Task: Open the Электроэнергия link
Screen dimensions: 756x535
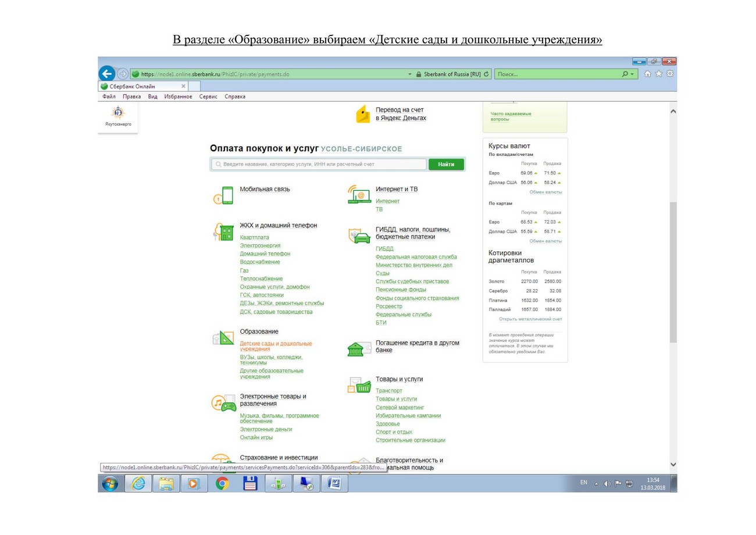Action: (x=260, y=245)
